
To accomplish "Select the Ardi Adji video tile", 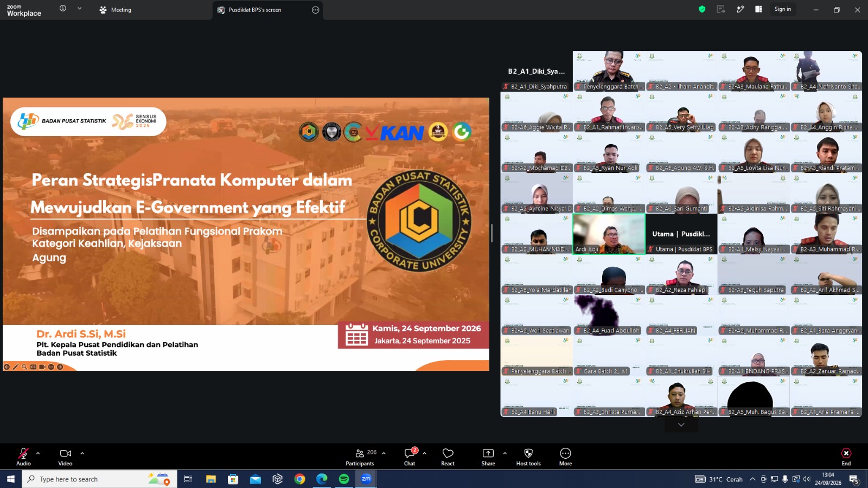I will [x=609, y=234].
